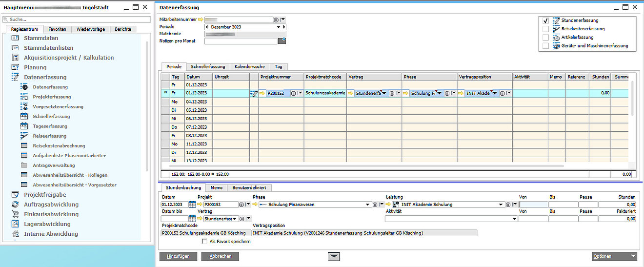Click the edit pencil icon in the highlighted row
Viewport: 644px width, 267px height.
pyautogui.click(x=254, y=93)
